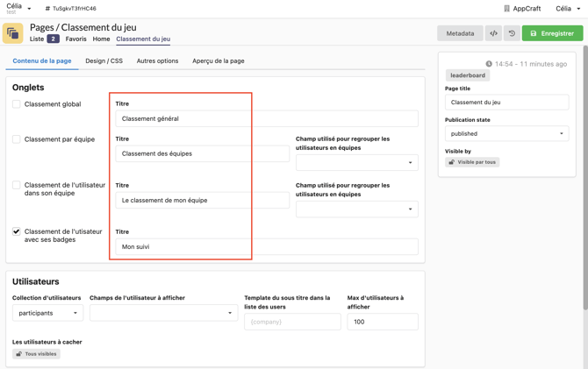
Task: Click the Pages stack icon
Action: (13, 33)
